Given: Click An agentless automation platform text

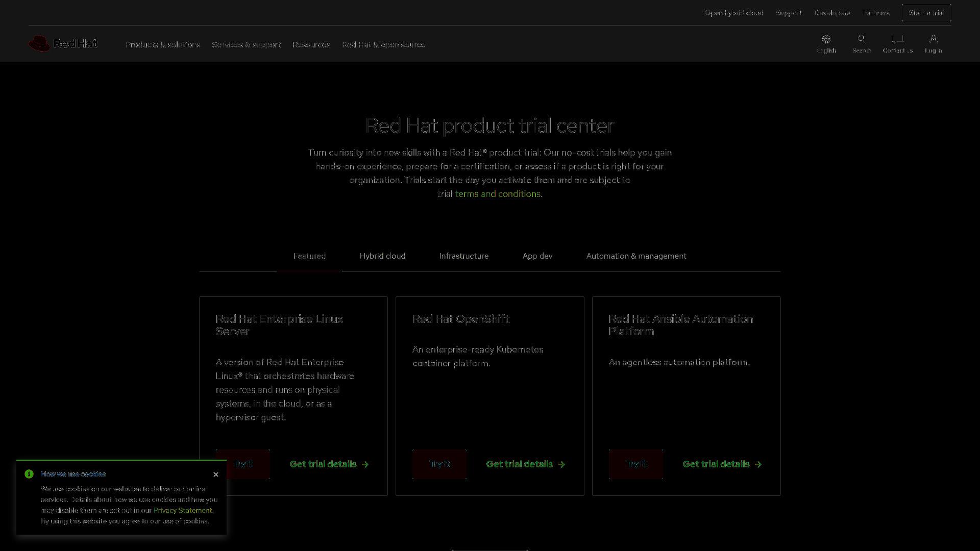Looking at the screenshot, I should [679, 362].
